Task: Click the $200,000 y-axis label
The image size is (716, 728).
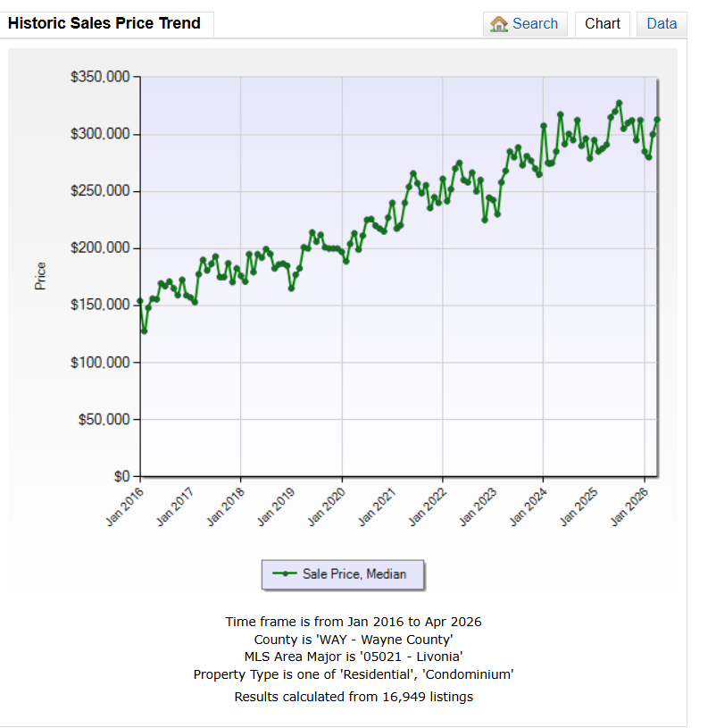Action: 100,248
